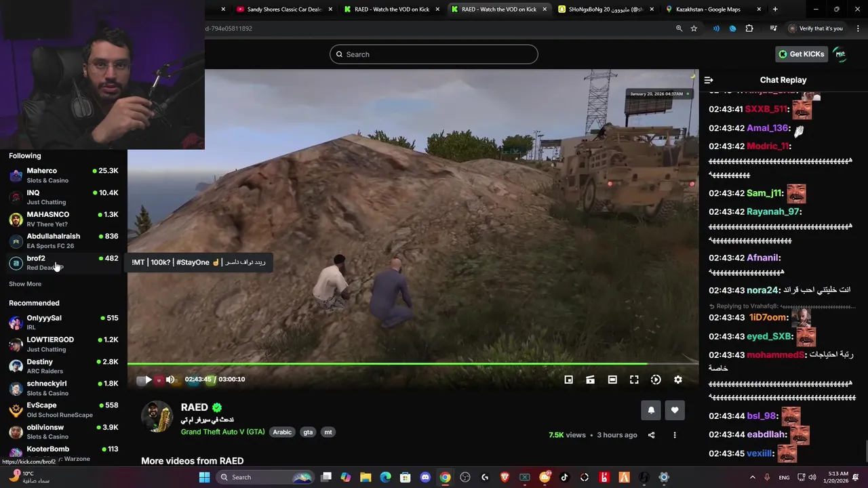Open the TikTok taskbar icon
The image size is (868, 488).
tap(564, 477)
